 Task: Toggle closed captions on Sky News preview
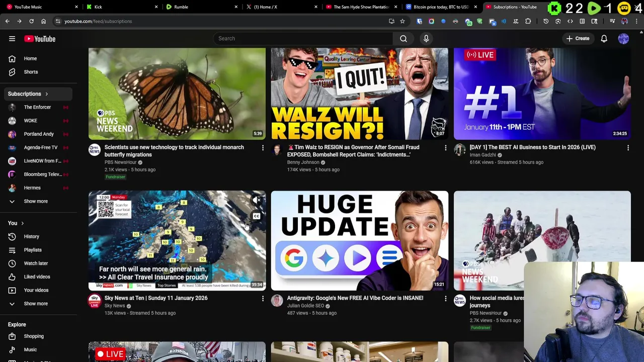(x=257, y=216)
